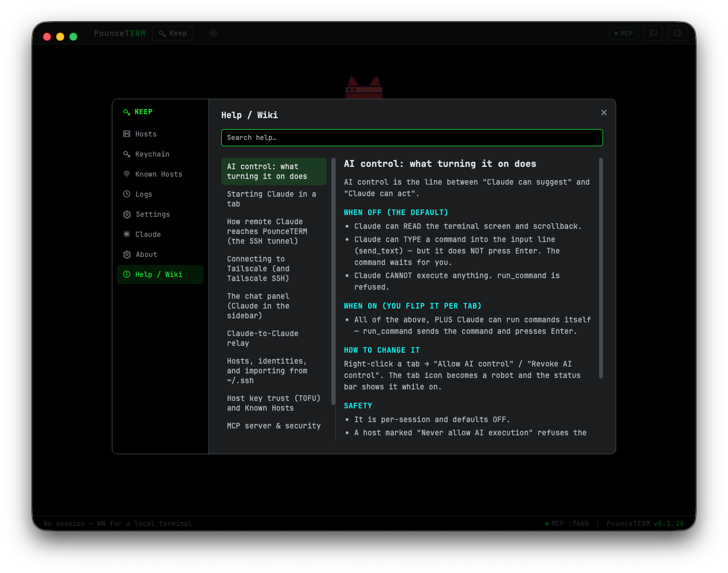This screenshot has width=728, height=573.
Task: Click the Claude asterisk icon
Action: [127, 234]
